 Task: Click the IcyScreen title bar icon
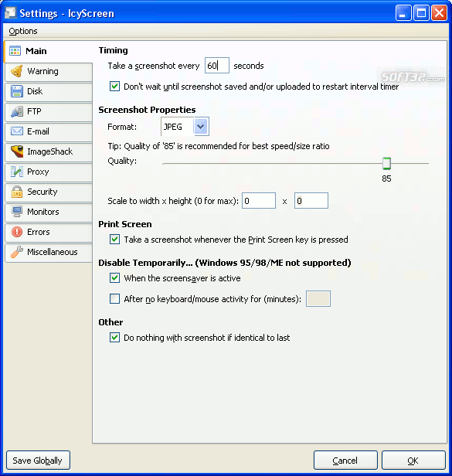click(x=10, y=12)
